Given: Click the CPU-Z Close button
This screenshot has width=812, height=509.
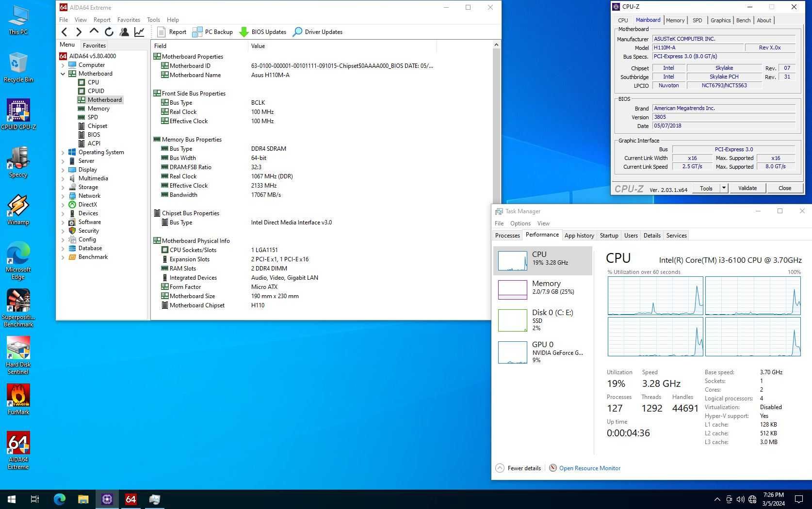Looking at the screenshot, I should click(784, 188).
